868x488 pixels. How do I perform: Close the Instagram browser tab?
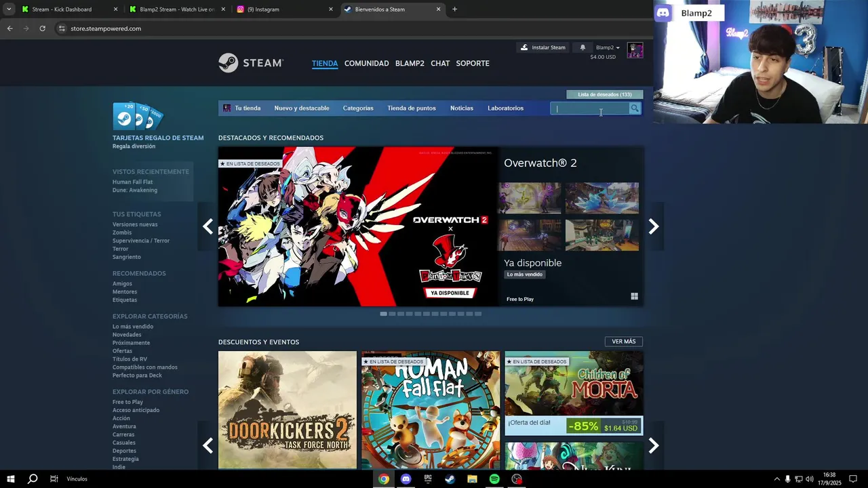(331, 9)
